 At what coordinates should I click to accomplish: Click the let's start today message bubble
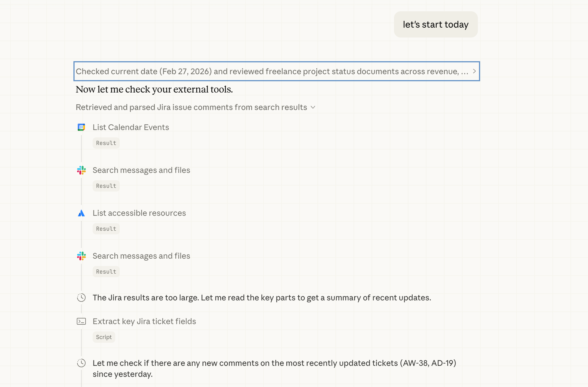pyautogui.click(x=435, y=25)
